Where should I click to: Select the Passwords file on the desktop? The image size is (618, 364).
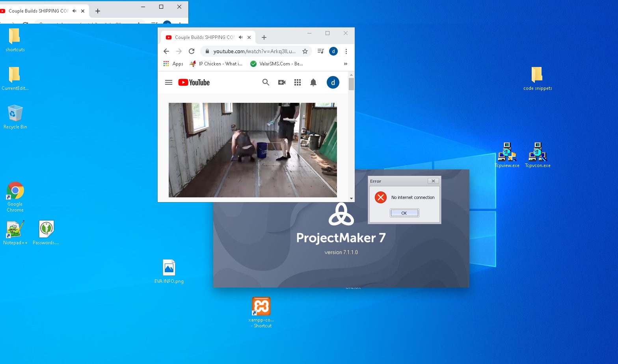coord(46,232)
